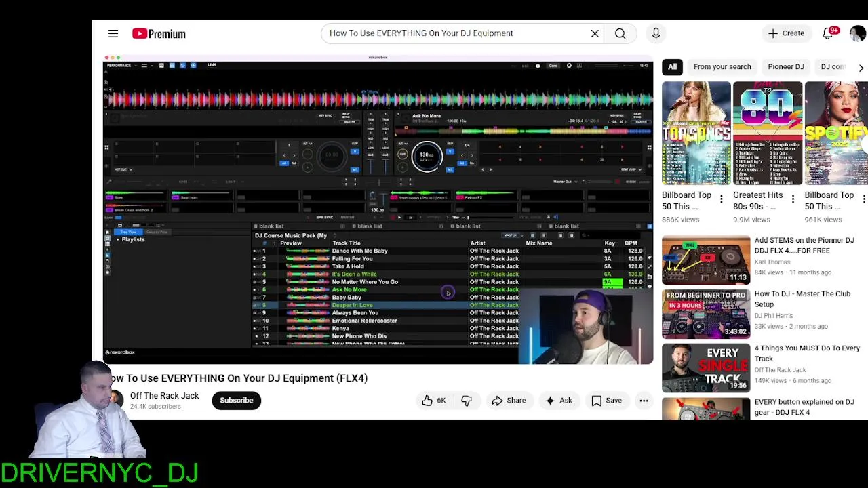Like the video with thumbs up

[x=434, y=401]
